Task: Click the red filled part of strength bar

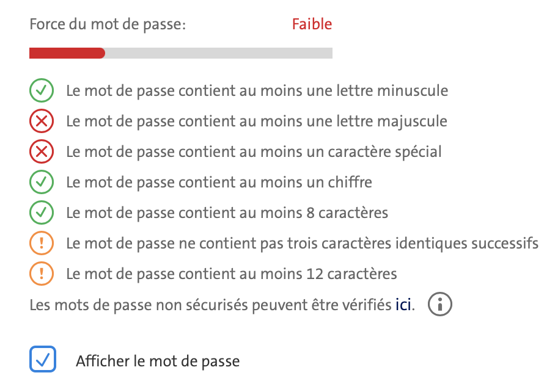Action: tap(67, 54)
